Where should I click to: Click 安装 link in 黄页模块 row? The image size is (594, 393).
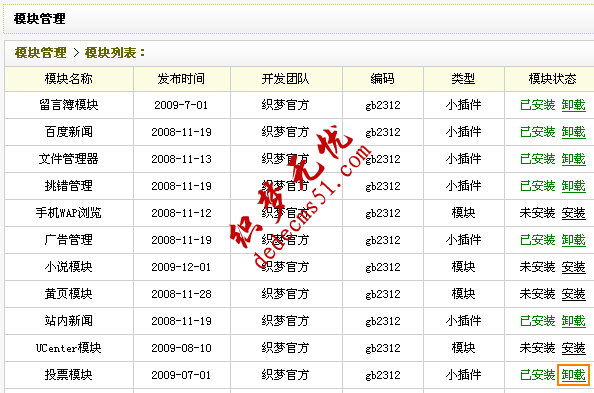pos(573,294)
